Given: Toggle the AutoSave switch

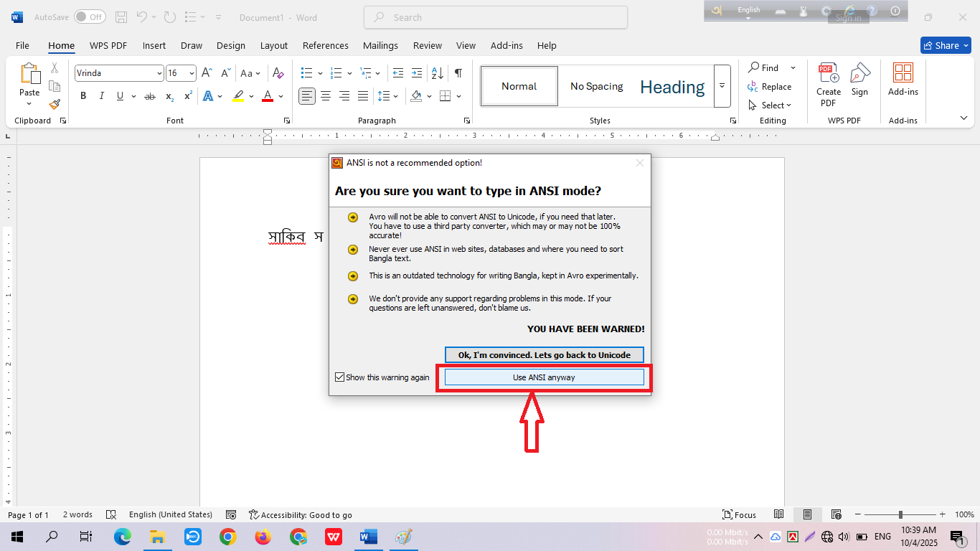Looking at the screenshot, I should click(90, 17).
